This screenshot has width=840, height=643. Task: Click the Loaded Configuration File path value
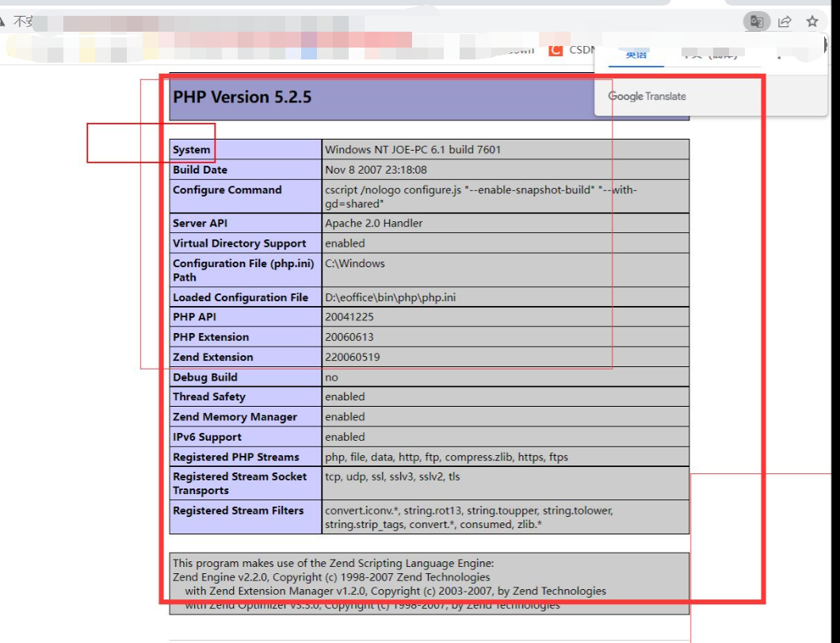pyautogui.click(x=390, y=298)
